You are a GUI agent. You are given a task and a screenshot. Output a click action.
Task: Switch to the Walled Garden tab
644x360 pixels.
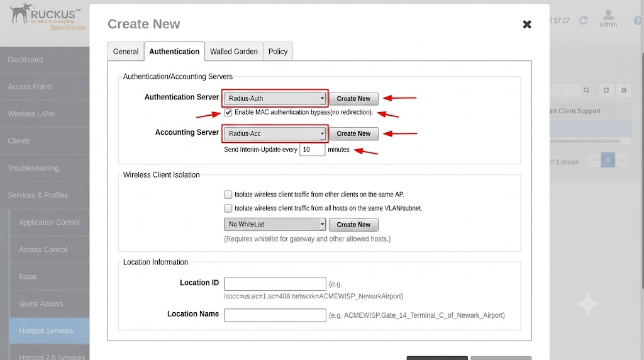[234, 52]
